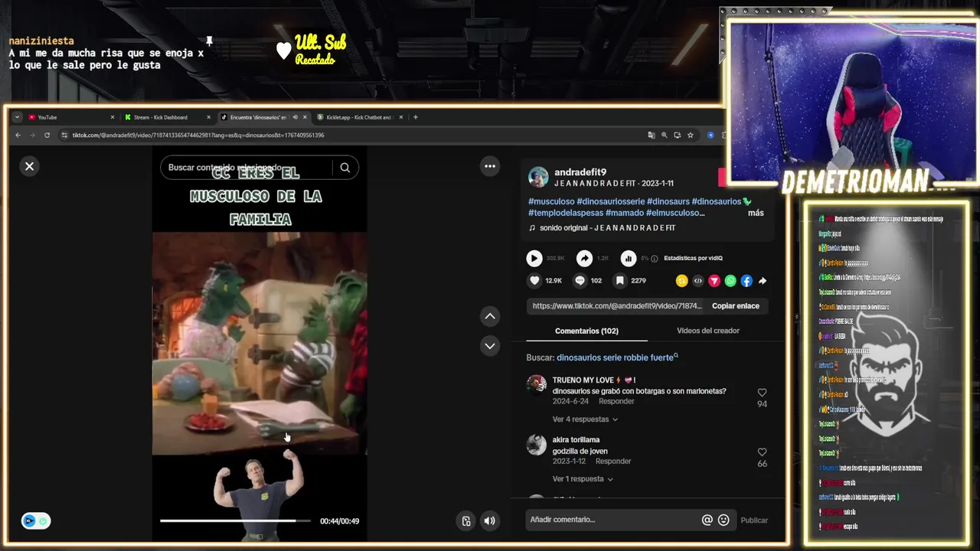This screenshot has height=551, width=980.
Task: Click the vidIQ share count arrow icon
Action: click(584, 259)
